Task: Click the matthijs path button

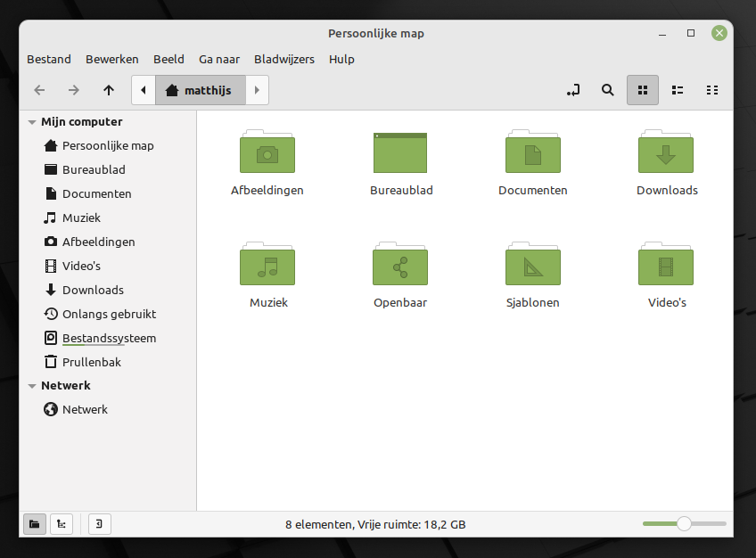Action: point(200,90)
